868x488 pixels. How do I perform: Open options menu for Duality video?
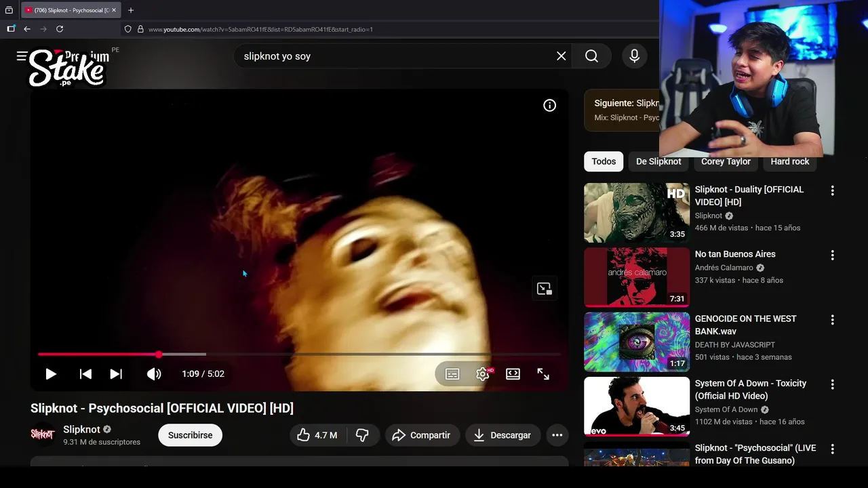(832, 191)
